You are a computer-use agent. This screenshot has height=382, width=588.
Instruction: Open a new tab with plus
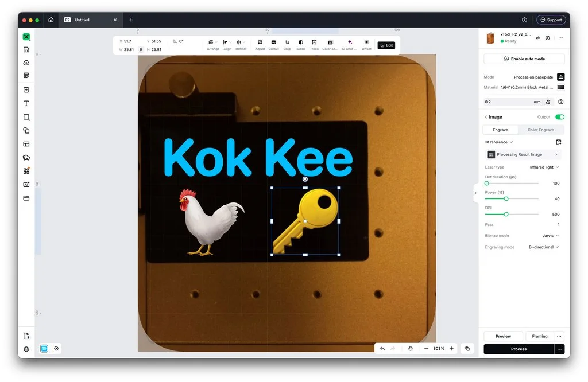131,20
